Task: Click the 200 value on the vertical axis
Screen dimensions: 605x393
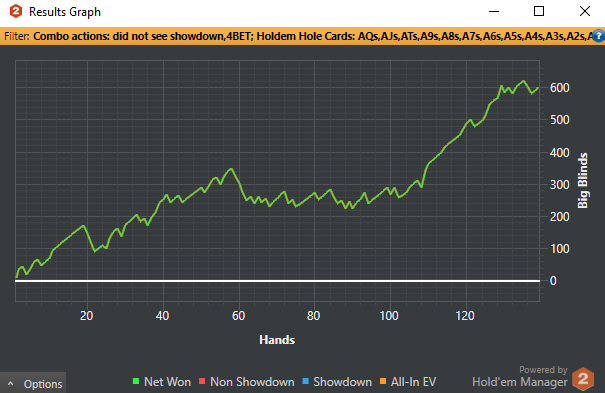Action: tap(559, 217)
